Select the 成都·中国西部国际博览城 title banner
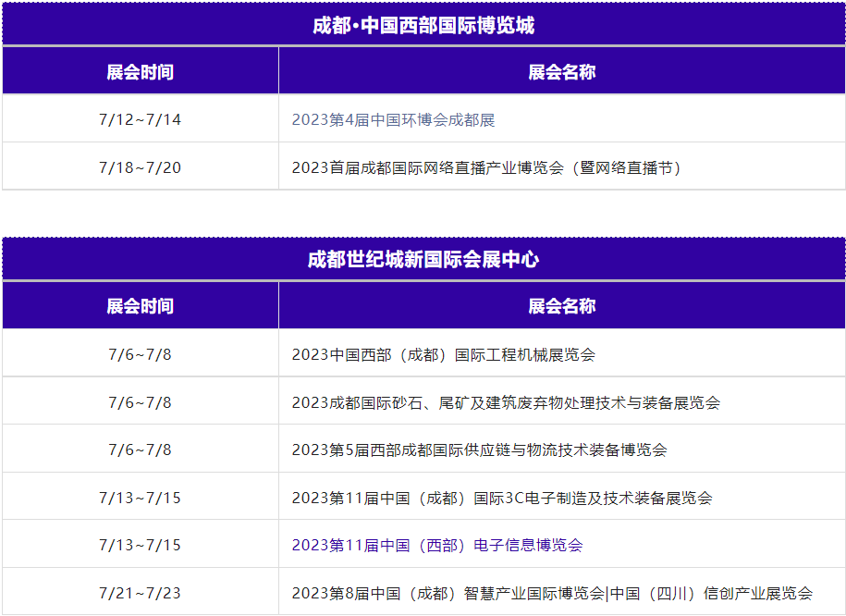 tap(423, 25)
